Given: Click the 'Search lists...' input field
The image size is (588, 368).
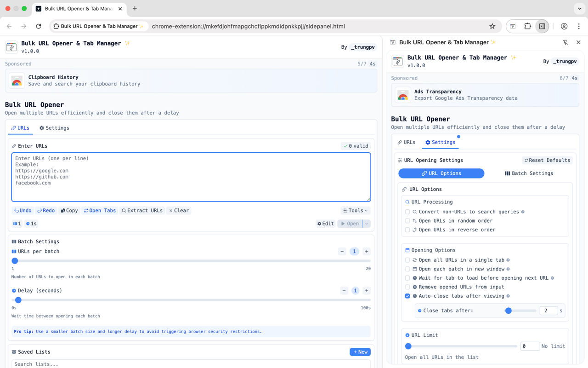Looking at the screenshot, I should [x=191, y=364].
